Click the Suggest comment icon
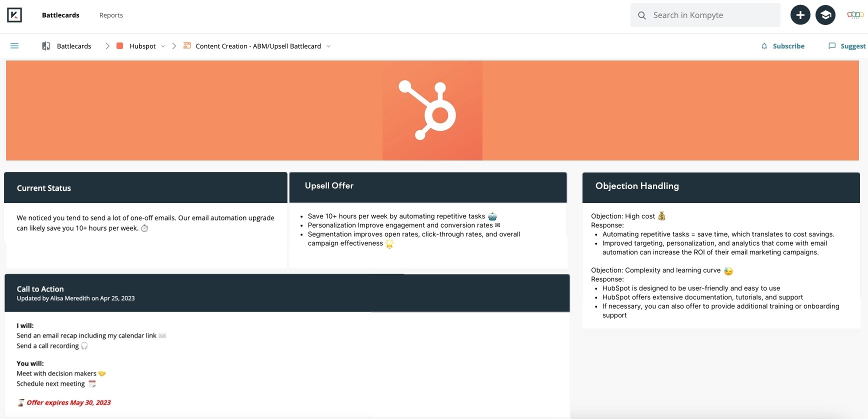This screenshot has height=419, width=868. click(832, 46)
